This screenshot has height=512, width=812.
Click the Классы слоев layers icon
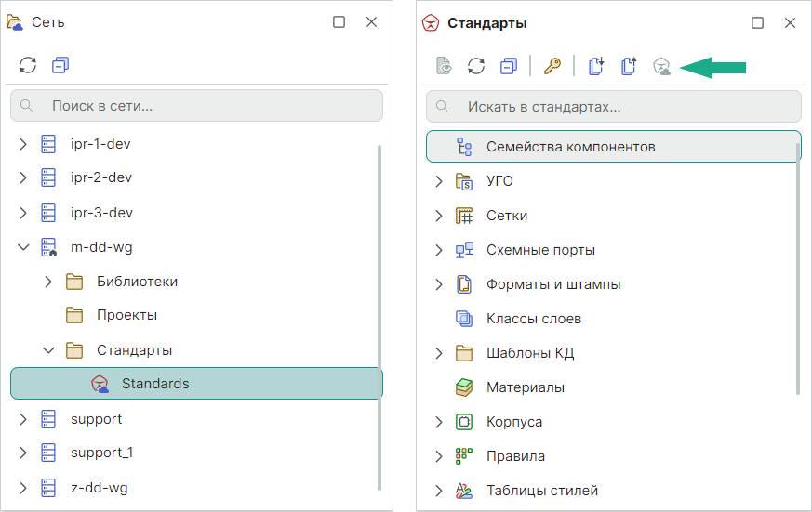point(464,319)
